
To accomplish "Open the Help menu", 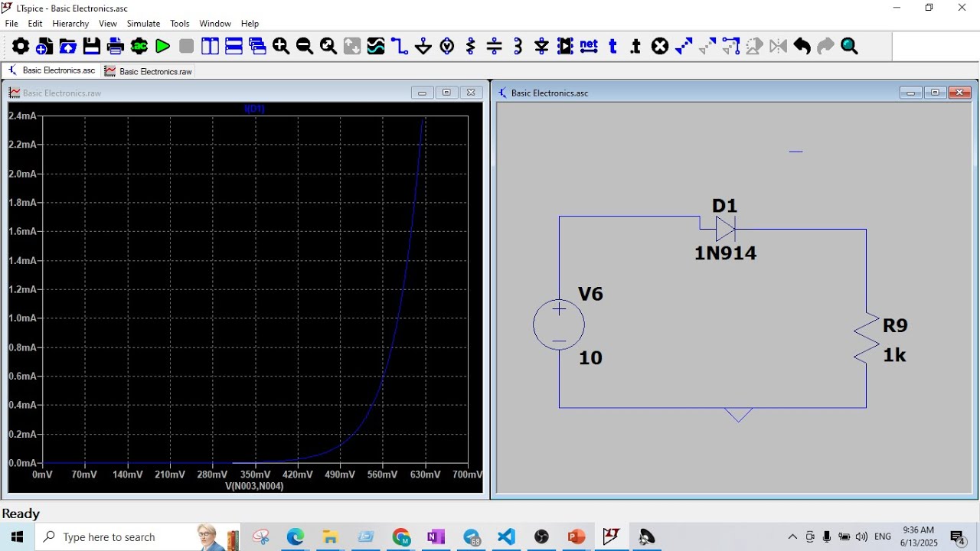I will coord(250,24).
